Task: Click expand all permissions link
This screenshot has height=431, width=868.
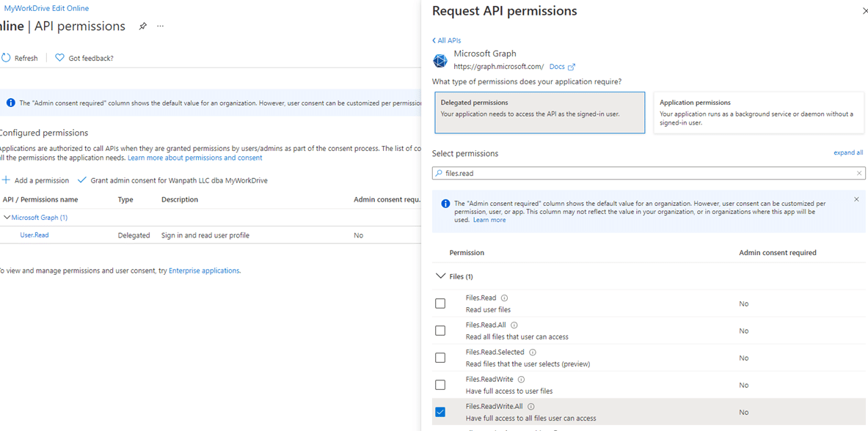Action: click(847, 152)
